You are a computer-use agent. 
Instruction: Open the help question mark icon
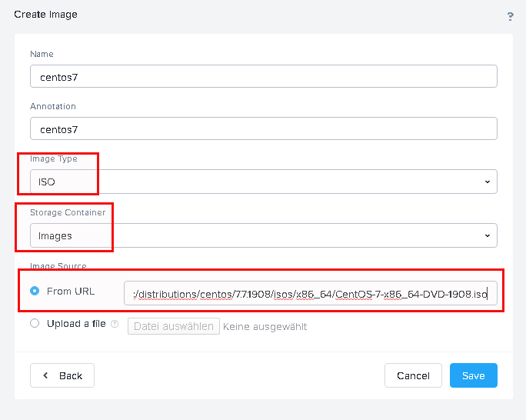point(510,16)
